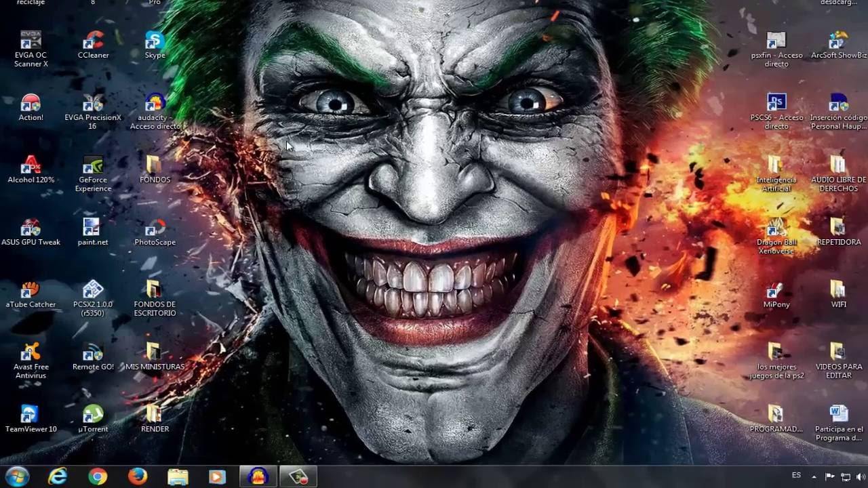Viewport: 868px width, 488px height.
Task: Launch CCleaner from the desktop
Action: [93, 45]
